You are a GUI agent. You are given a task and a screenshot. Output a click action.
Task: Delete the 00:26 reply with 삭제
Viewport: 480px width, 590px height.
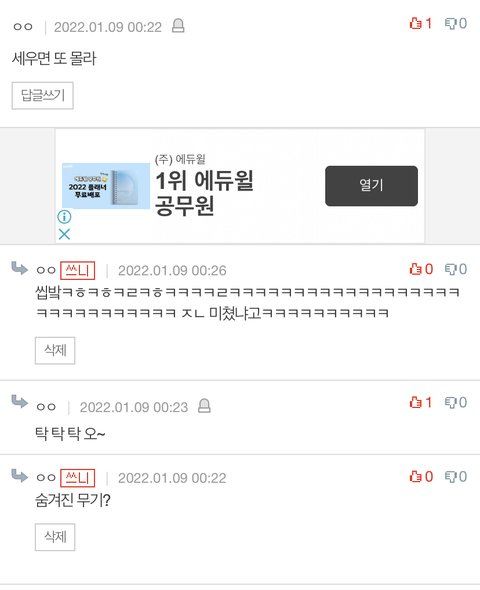pyautogui.click(x=55, y=351)
